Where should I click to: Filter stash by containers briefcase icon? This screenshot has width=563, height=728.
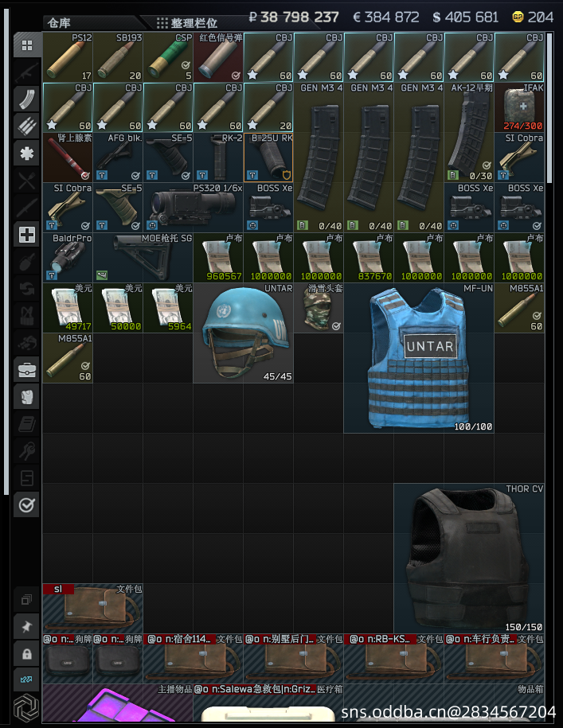(27, 370)
